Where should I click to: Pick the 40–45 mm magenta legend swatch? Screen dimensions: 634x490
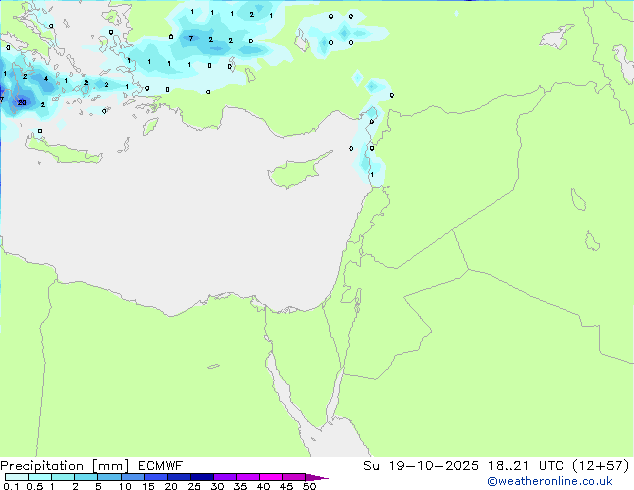coord(271,477)
